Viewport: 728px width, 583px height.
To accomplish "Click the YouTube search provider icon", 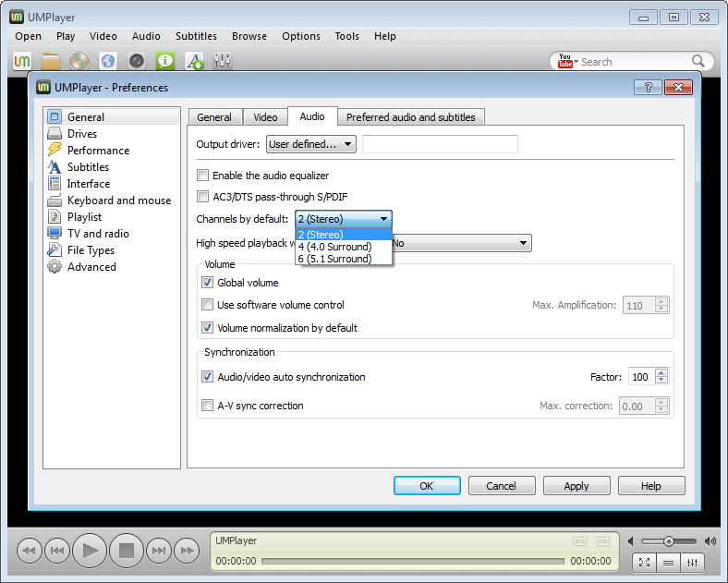I will coord(564,61).
